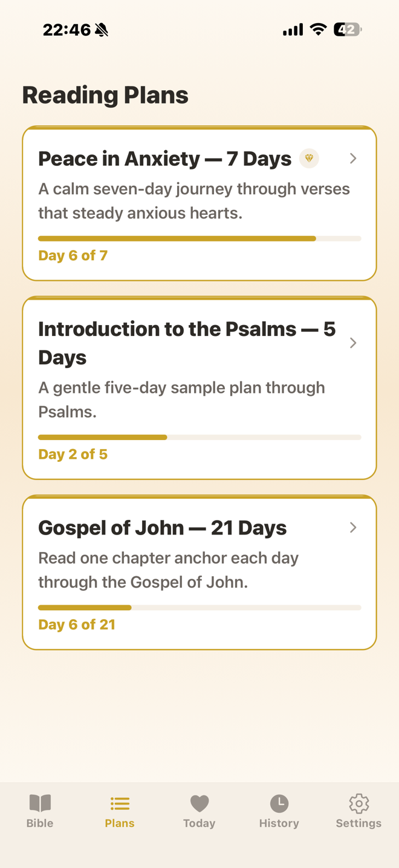Expand Peace in Anxiety plan chevron
Image resolution: width=399 pixels, height=868 pixels.
(353, 159)
